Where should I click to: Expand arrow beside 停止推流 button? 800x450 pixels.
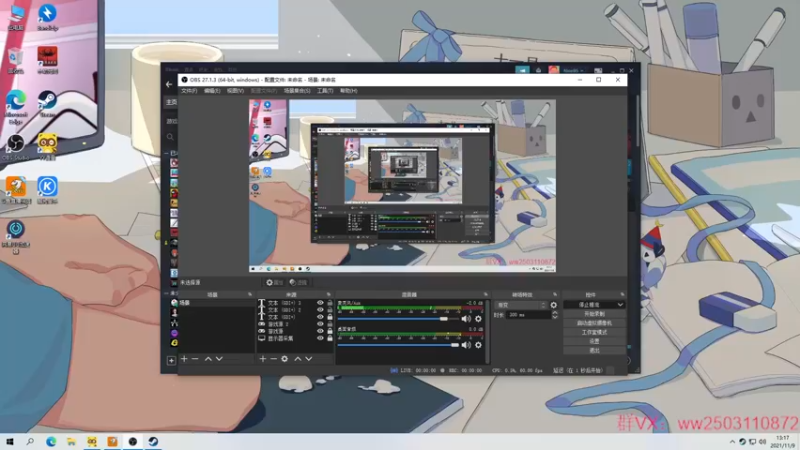(x=620, y=305)
